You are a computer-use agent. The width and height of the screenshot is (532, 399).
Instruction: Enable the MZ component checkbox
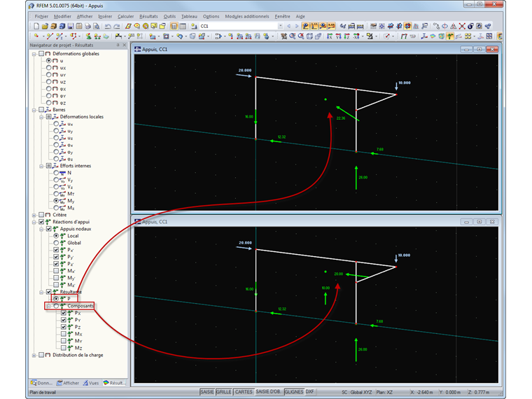coord(64,348)
